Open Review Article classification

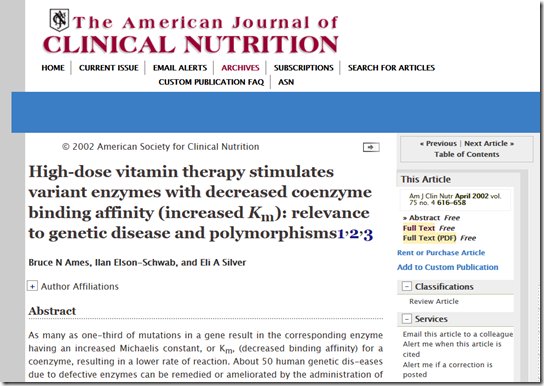click(x=434, y=301)
